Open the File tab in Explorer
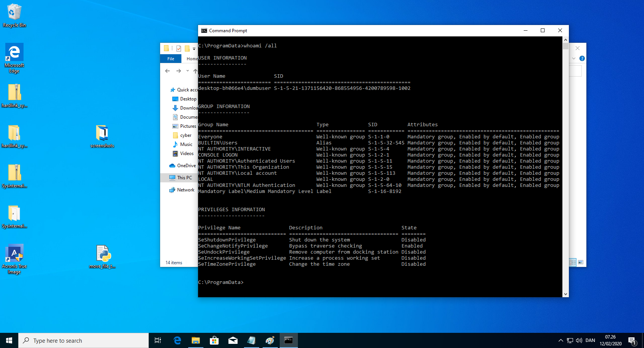The image size is (644, 348). click(x=171, y=59)
